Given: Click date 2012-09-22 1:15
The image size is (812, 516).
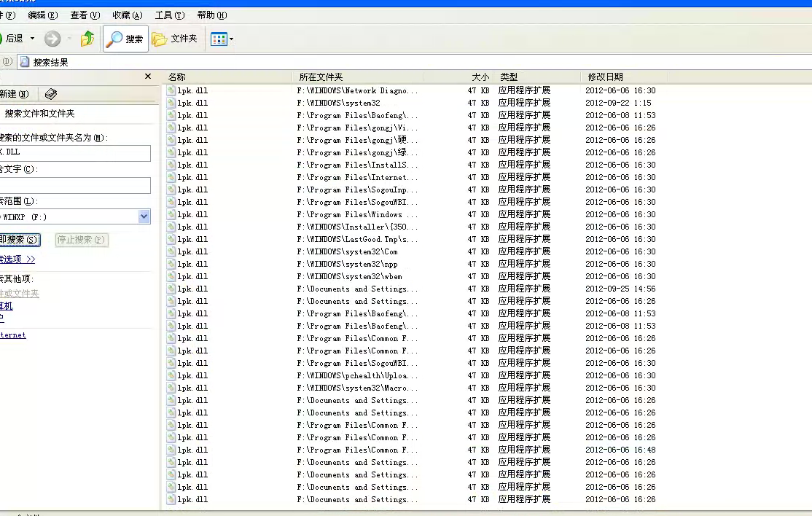Looking at the screenshot, I should tap(618, 103).
